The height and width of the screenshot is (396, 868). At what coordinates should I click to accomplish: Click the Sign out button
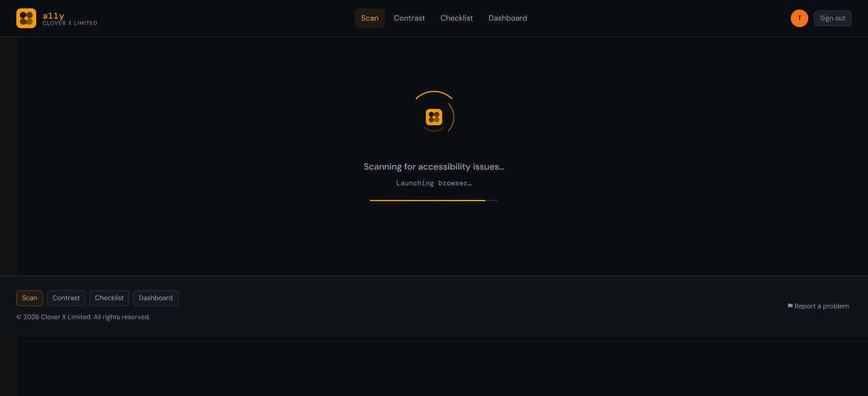pos(832,18)
